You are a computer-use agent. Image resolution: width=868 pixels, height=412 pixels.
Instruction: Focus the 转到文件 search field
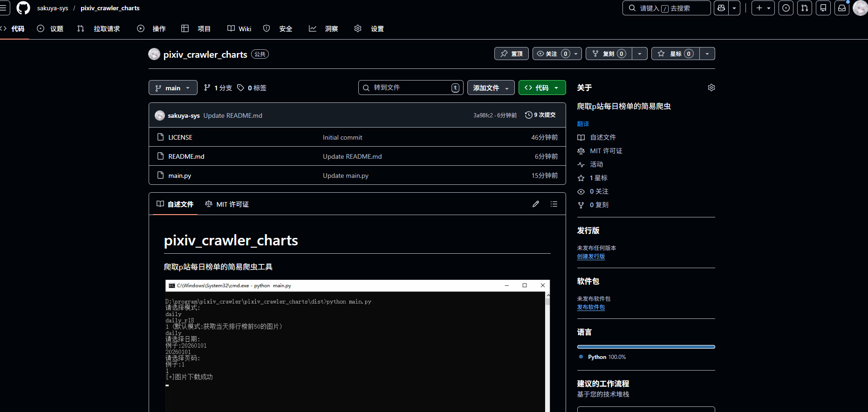click(x=411, y=88)
